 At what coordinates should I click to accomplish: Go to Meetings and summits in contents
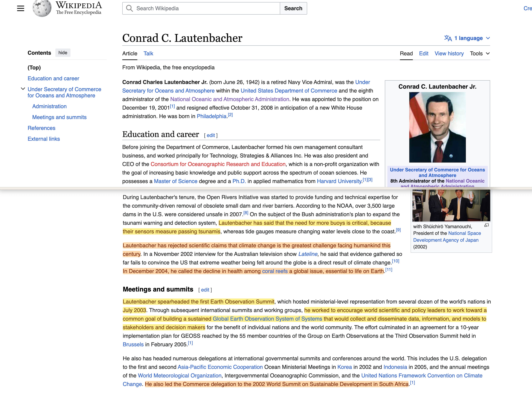pyautogui.click(x=59, y=117)
